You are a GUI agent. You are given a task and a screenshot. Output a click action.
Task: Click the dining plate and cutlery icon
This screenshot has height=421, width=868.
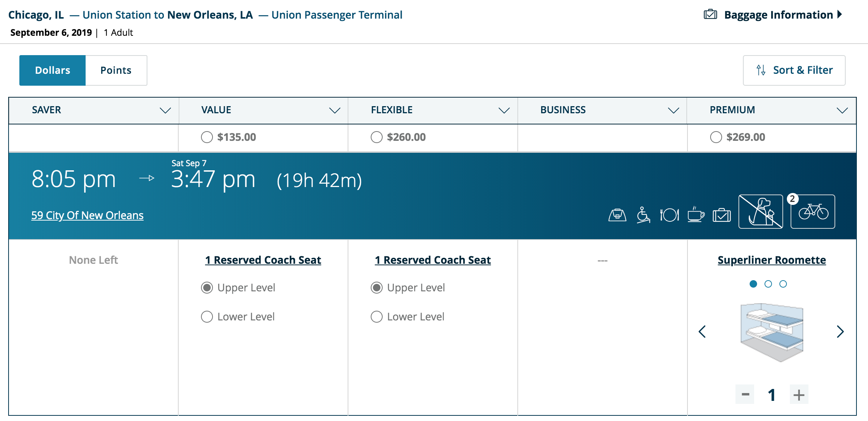669,215
